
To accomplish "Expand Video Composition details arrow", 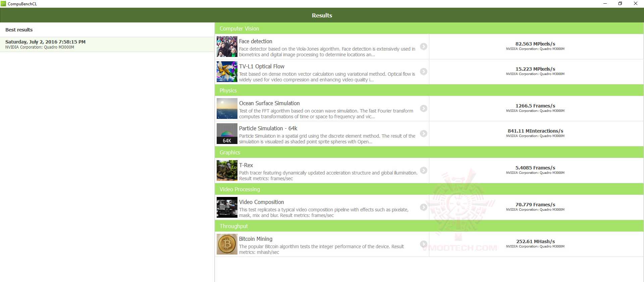I will (x=424, y=207).
